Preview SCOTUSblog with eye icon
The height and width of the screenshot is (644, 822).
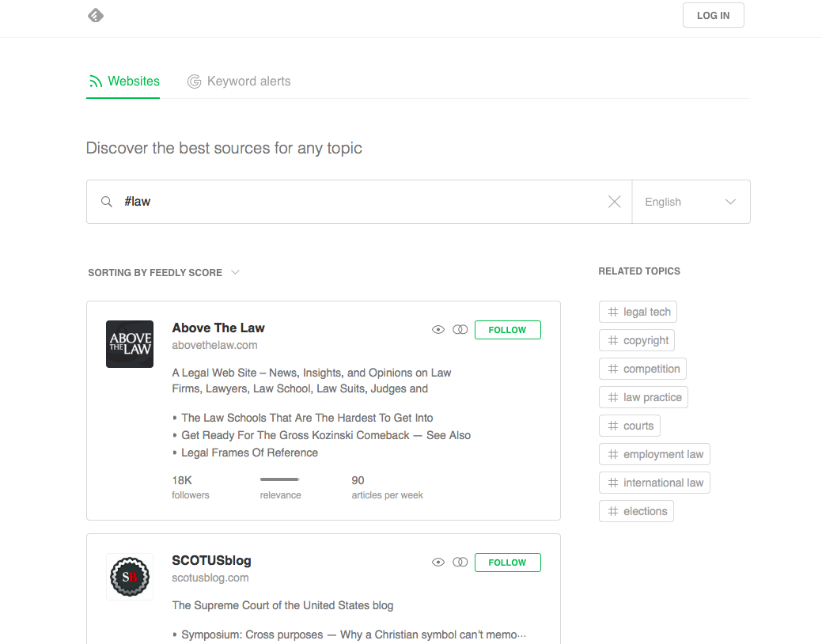click(438, 563)
